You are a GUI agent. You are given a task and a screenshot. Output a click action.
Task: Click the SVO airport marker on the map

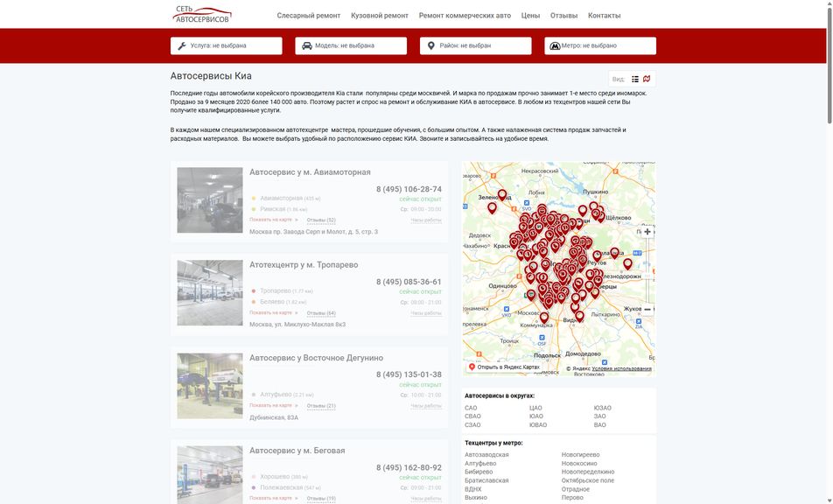[x=527, y=203]
